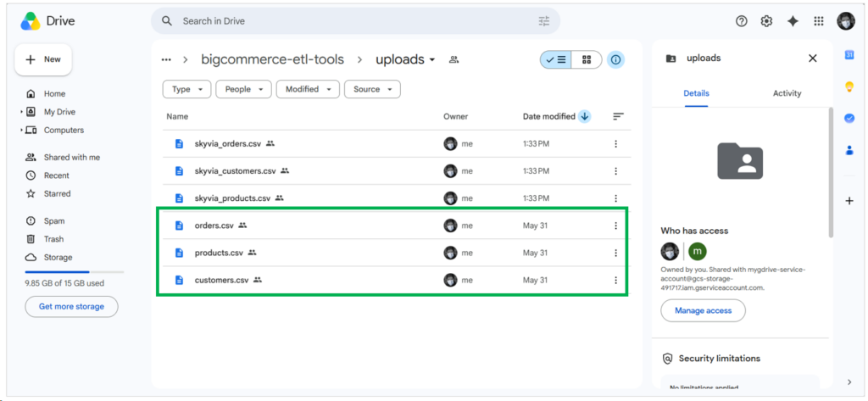This screenshot has width=868, height=401.
Task: Click details panel vertical scrollbar
Action: click(830, 172)
